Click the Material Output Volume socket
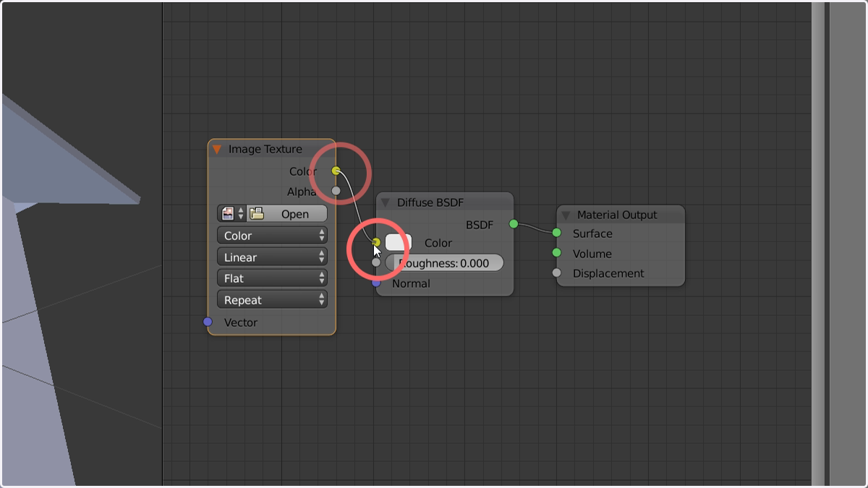Viewport: 868px width, 488px height. (556, 253)
